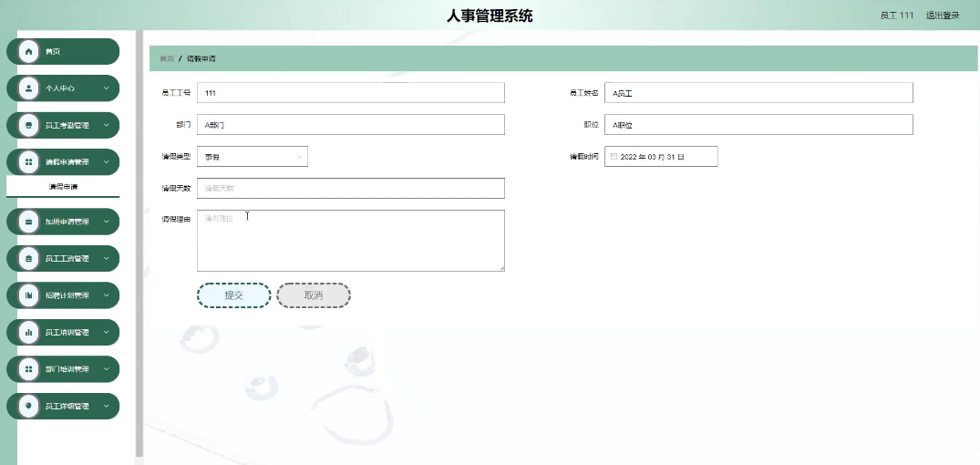Open the 员工考勤管理 menu label
This screenshot has height=465, width=980.
click(x=67, y=126)
